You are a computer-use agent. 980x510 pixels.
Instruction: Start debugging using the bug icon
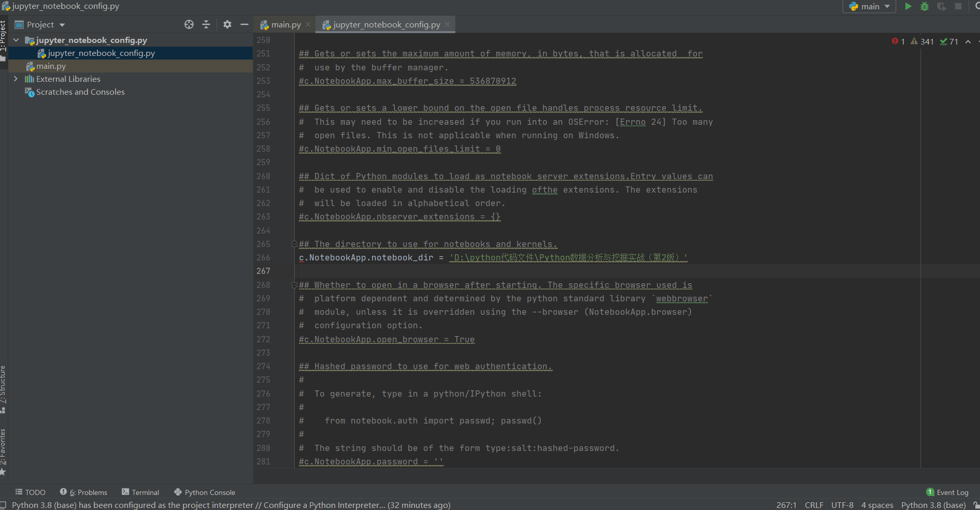925,6
